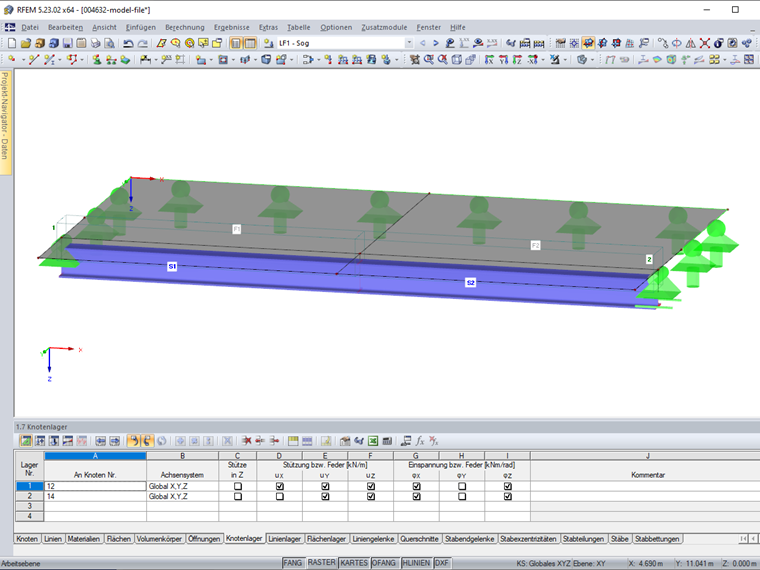
Task: Toggle the HLINIEN guidelines button
Action: click(416, 563)
